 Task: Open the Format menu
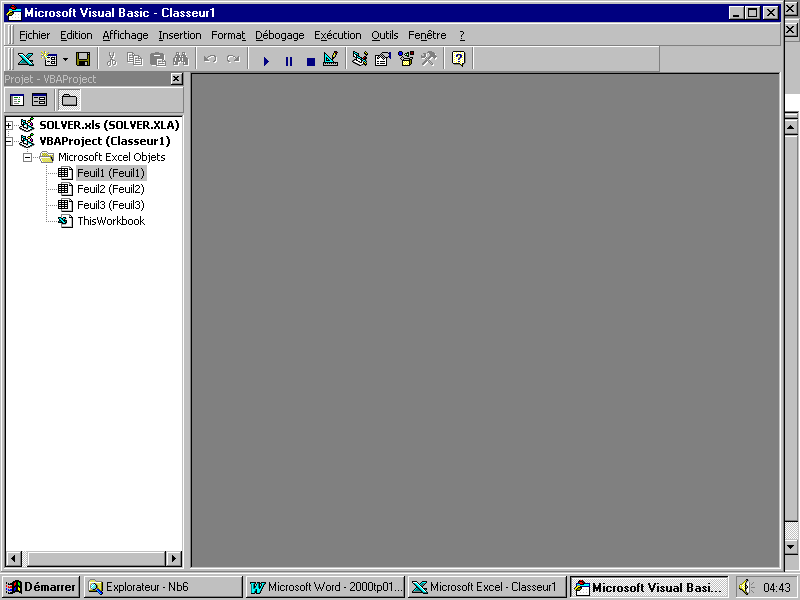tap(228, 35)
